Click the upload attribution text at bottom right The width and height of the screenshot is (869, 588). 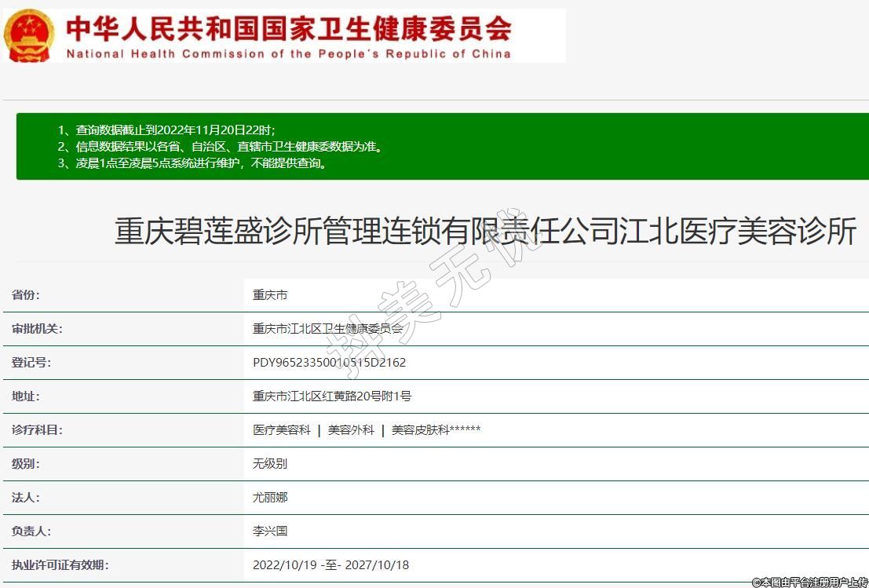pos(809,582)
